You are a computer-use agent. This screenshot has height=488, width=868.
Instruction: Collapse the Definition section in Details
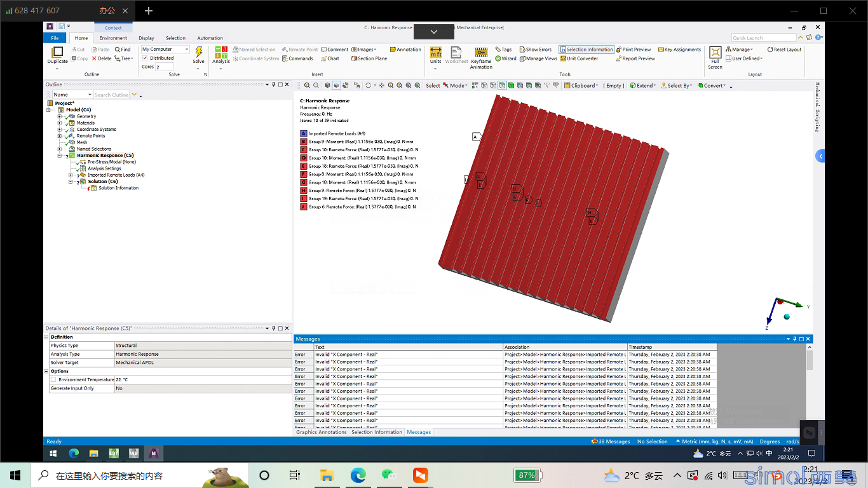46,337
